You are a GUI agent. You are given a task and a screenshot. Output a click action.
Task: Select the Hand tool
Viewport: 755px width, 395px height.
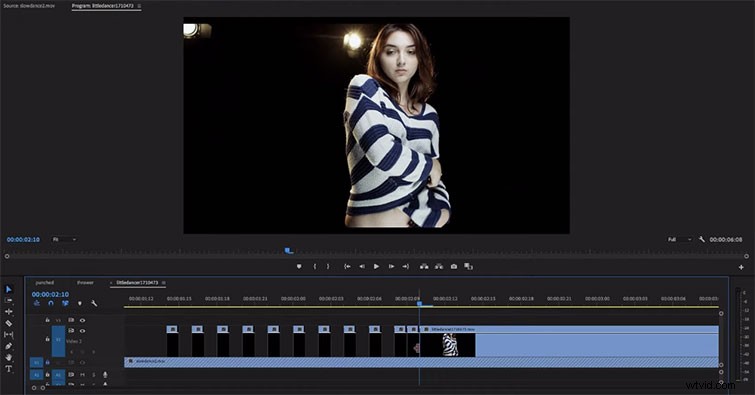pos(9,357)
